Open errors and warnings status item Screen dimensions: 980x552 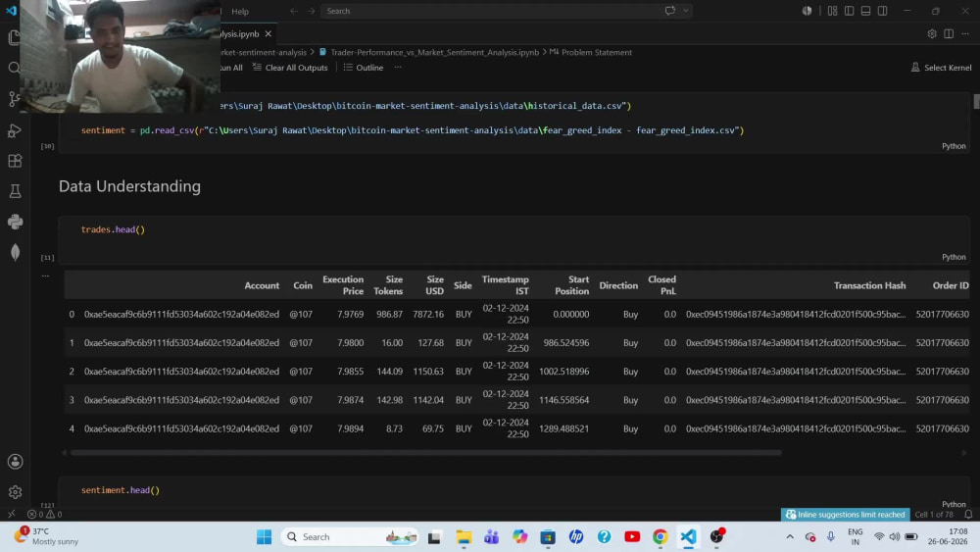(x=44, y=515)
